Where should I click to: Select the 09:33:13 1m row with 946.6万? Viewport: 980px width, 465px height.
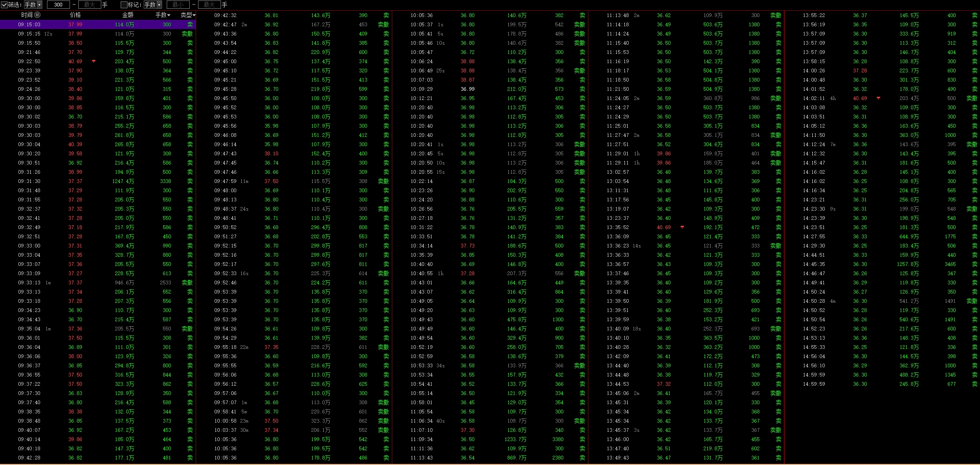98,283
